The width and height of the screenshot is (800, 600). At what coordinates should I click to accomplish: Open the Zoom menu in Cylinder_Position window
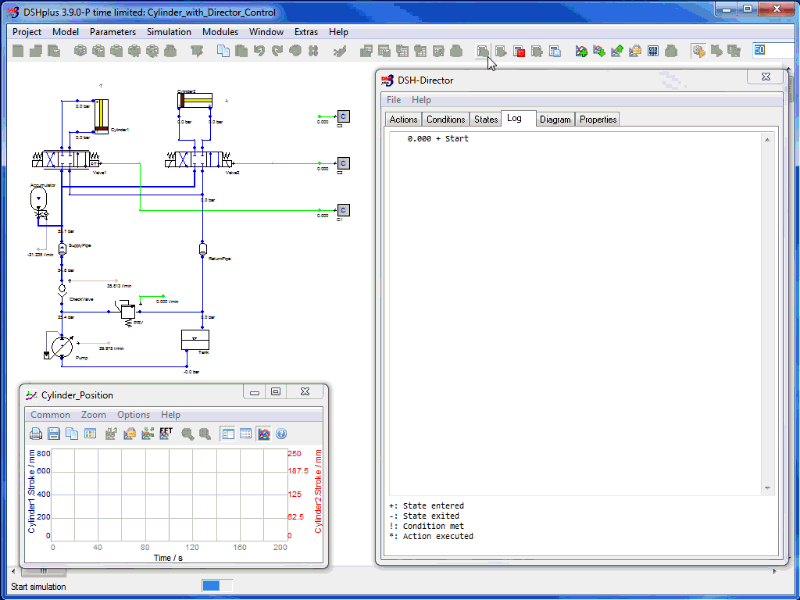coord(93,415)
